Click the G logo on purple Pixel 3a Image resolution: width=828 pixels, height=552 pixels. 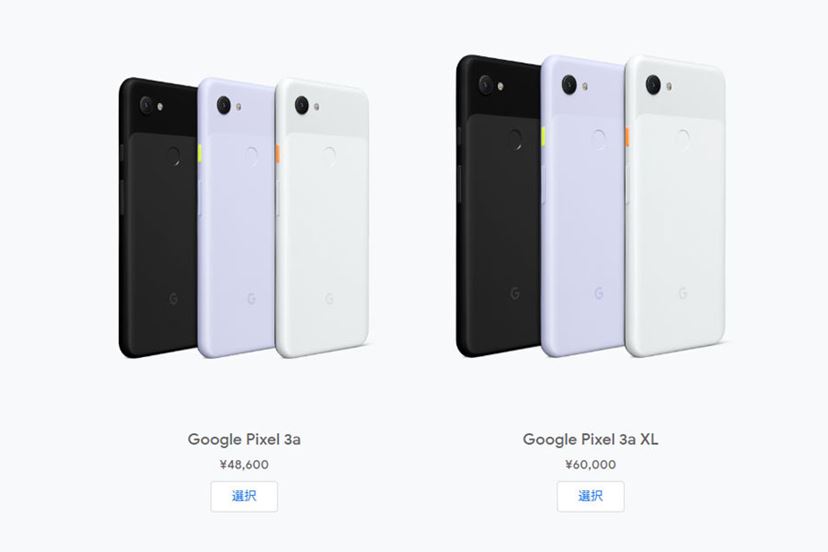(251, 299)
